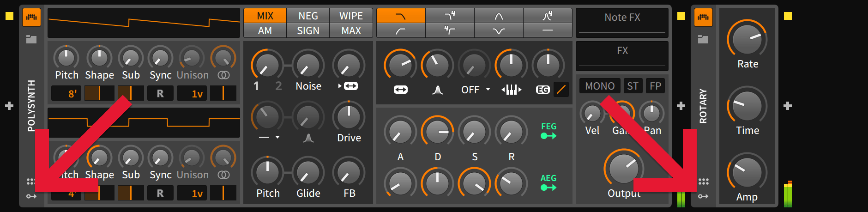
Task: Select the MIX oscillator mode
Action: [265, 16]
